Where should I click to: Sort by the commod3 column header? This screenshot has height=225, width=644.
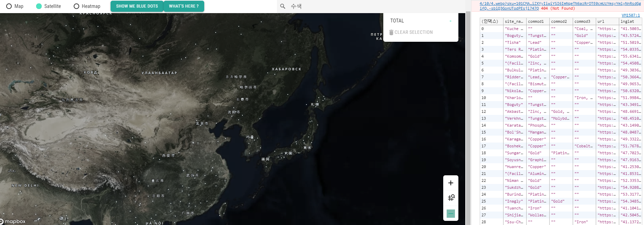click(x=584, y=21)
